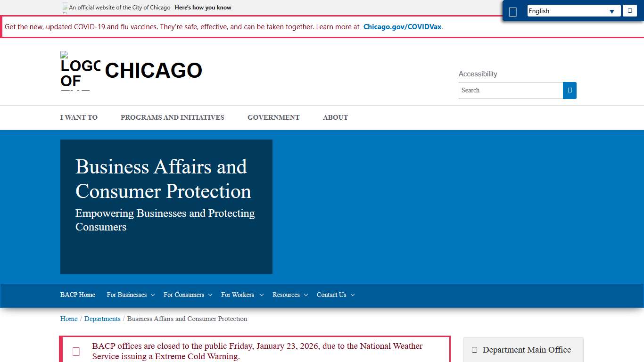This screenshot has width=644, height=362.
Task: Open the For Consumers menu
Action: point(187,295)
